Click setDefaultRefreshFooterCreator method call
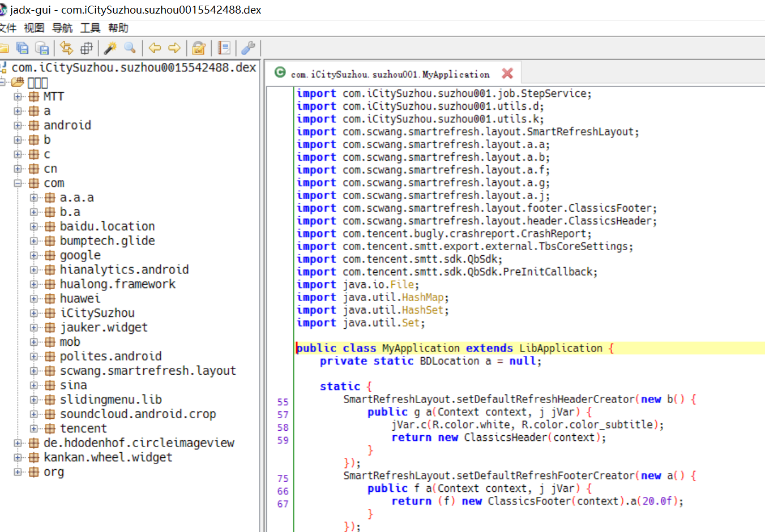 546,475
